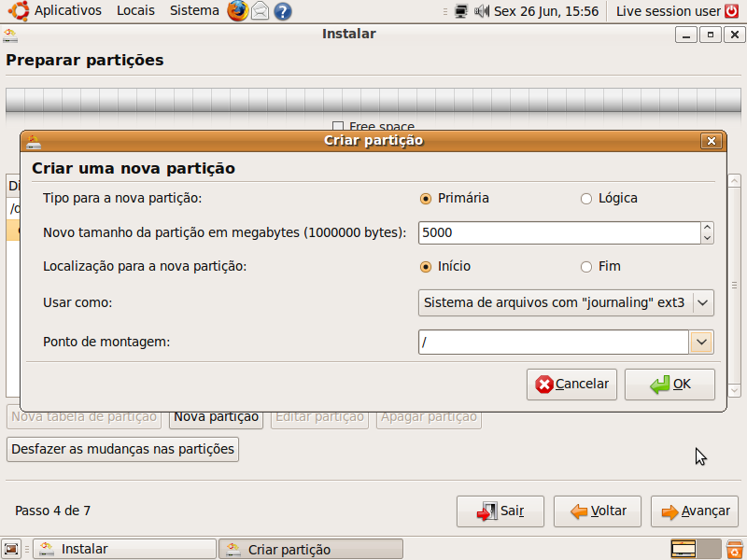Image resolution: width=747 pixels, height=560 pixels.
Task: Open the Ponto de montagem dropdown
Action: (701, 342)
